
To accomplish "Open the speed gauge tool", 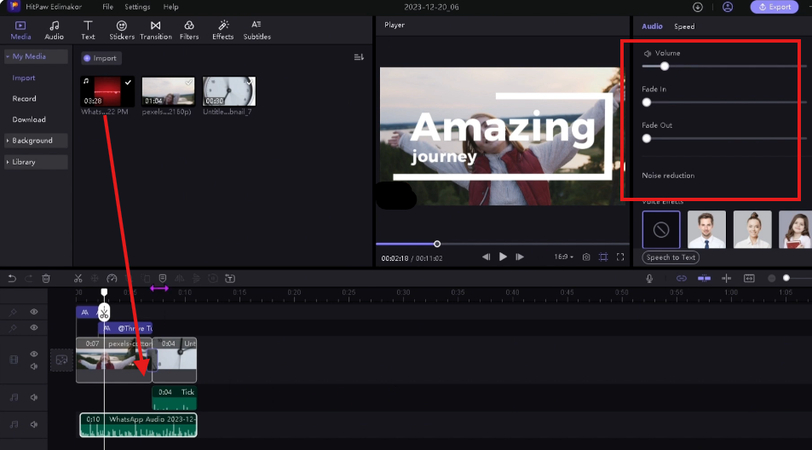I will [112, 279].
